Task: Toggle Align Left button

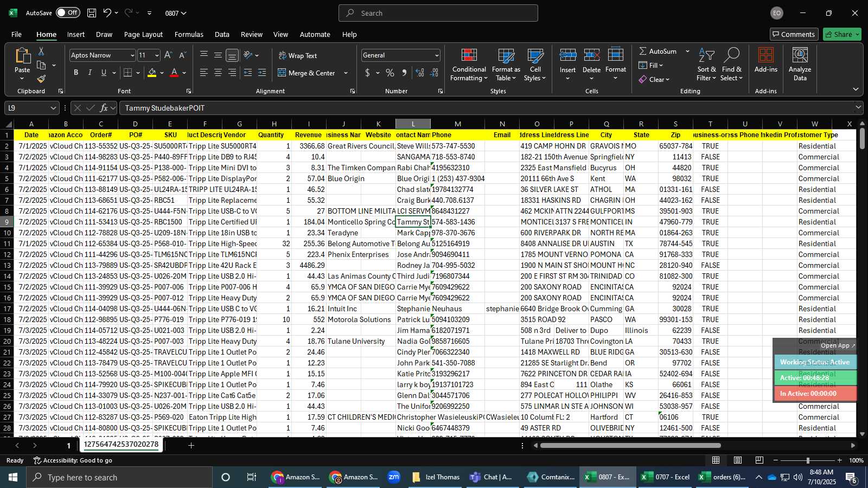Action: point(204,73)
